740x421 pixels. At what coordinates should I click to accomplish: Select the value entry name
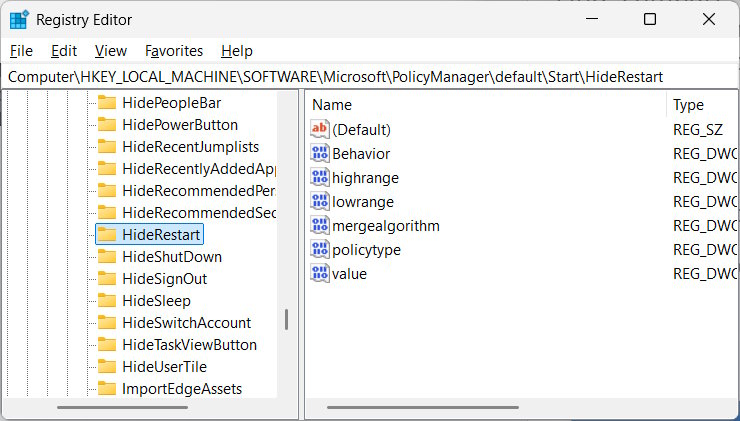click(349, 274)
